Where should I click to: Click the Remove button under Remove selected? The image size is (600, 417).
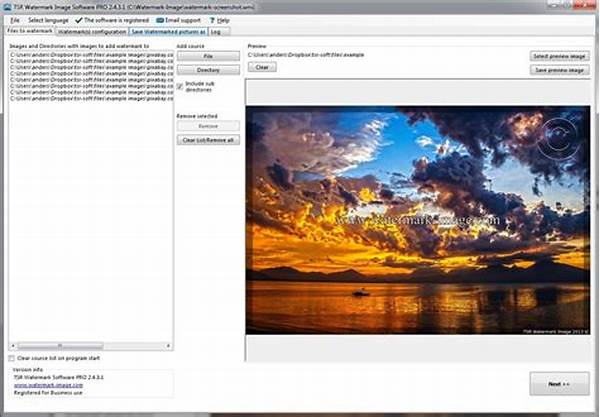208,126
